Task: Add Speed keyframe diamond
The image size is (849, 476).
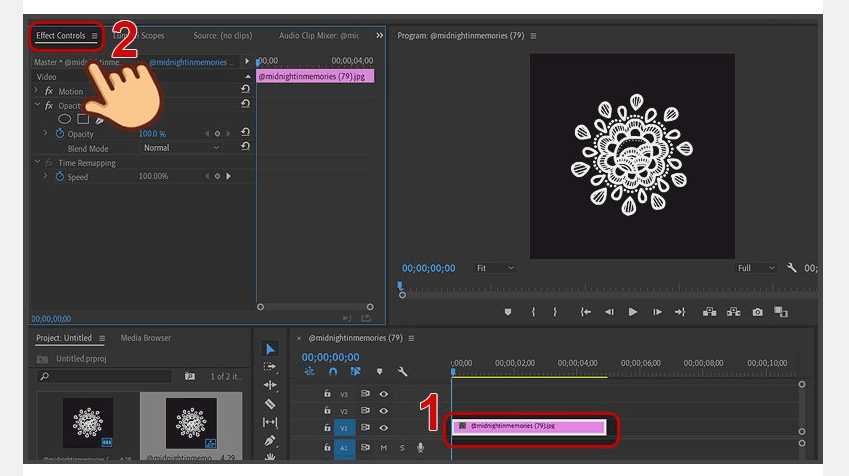Action: click(x=217, y=176)
